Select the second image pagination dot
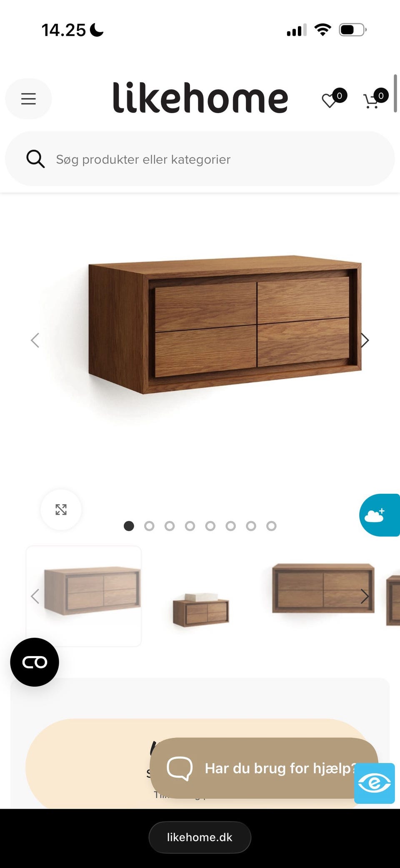Screen dimensions: 400x868 pyautogui.click(x=149, y=526)
